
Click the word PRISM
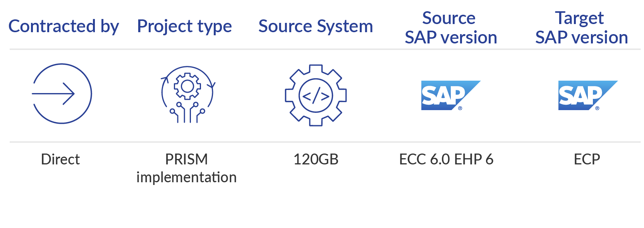186,159
